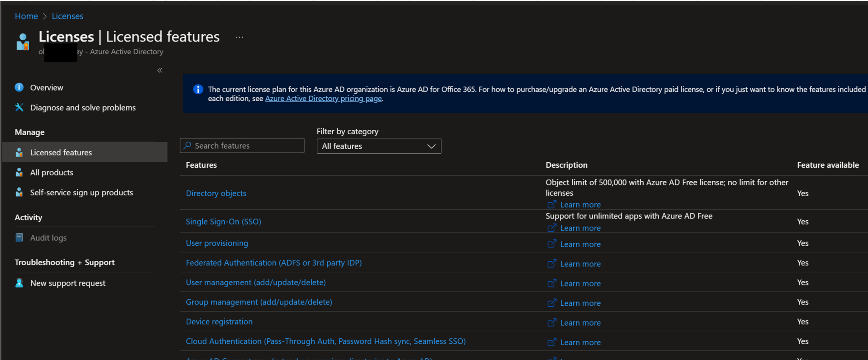Click the external link icon for Federated Authentication
Viewport: 868px width, 360px height.
point(551,263)
